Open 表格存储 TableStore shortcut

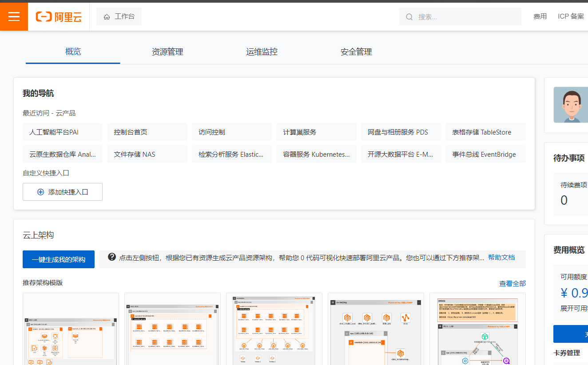click(x=485, y=132)
